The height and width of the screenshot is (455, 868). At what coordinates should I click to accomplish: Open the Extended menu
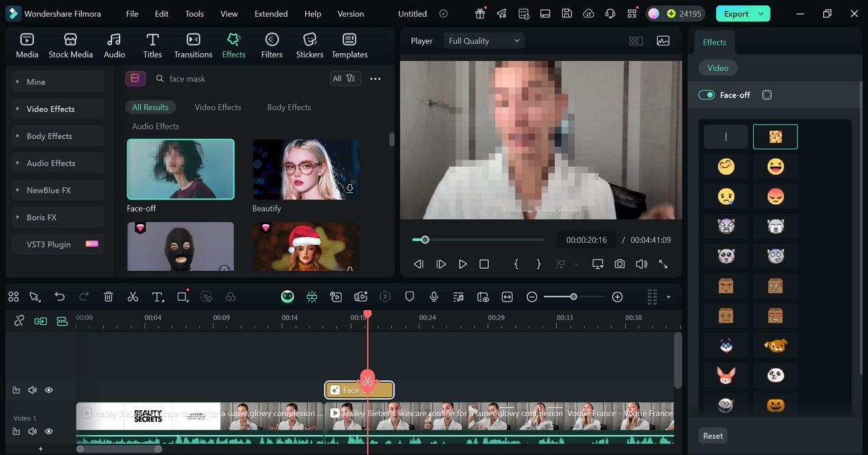[x=271, y=13]
